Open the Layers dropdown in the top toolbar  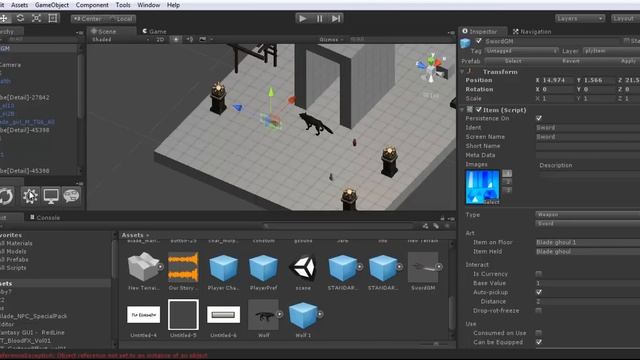(580, 18)
